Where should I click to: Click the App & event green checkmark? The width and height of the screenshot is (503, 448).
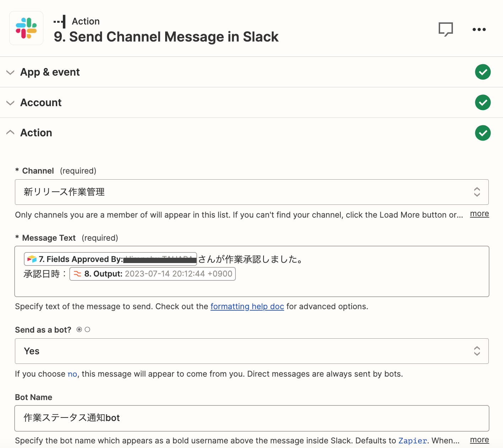coord(482,72)
